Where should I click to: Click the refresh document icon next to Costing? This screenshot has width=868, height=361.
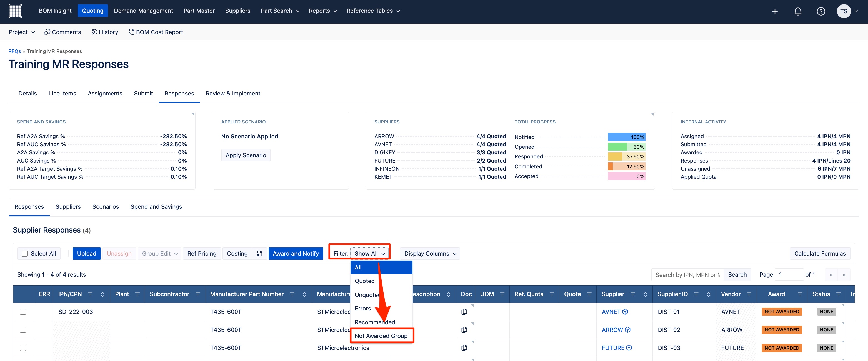point(259,254)
